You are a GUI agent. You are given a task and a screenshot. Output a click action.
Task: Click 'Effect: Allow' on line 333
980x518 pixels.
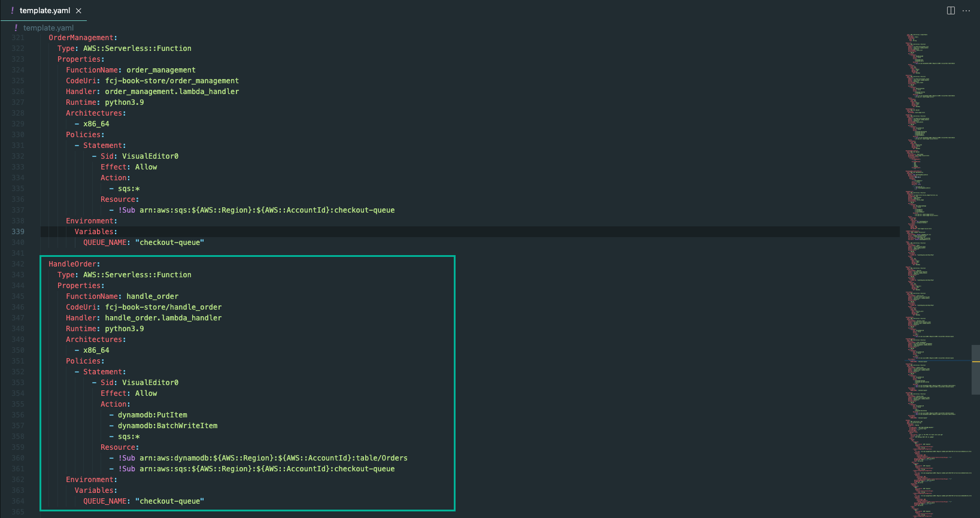coord(129,167)
